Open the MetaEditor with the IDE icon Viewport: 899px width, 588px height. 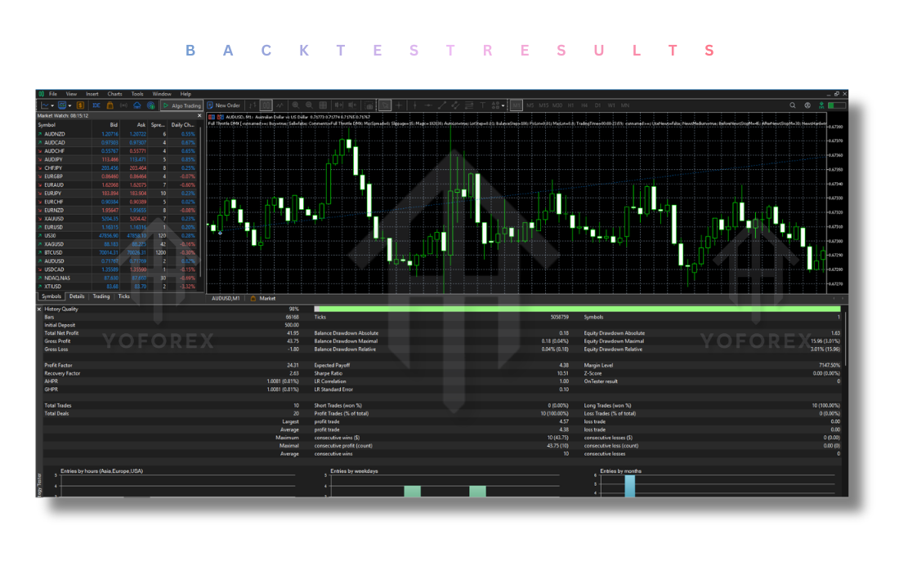coord(98,105)
